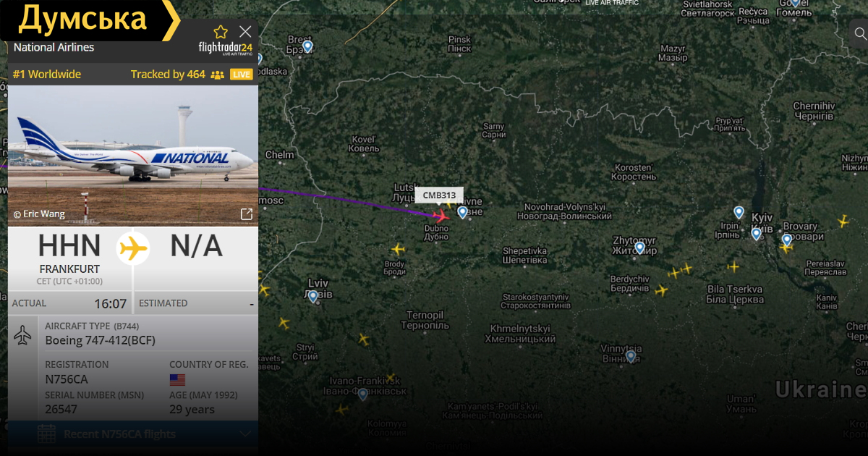Close the flight details panel
Viewport: 868px width, 456px height.
[245, 31]
